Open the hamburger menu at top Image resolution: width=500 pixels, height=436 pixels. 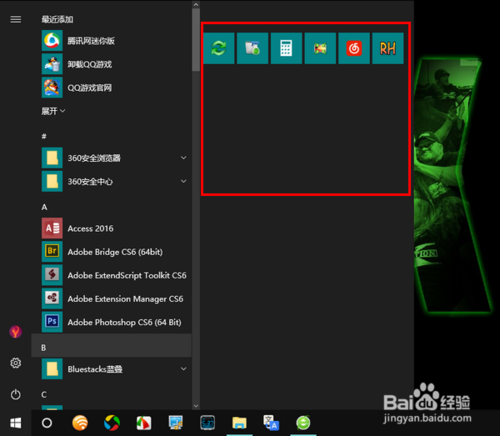point(16,20)
